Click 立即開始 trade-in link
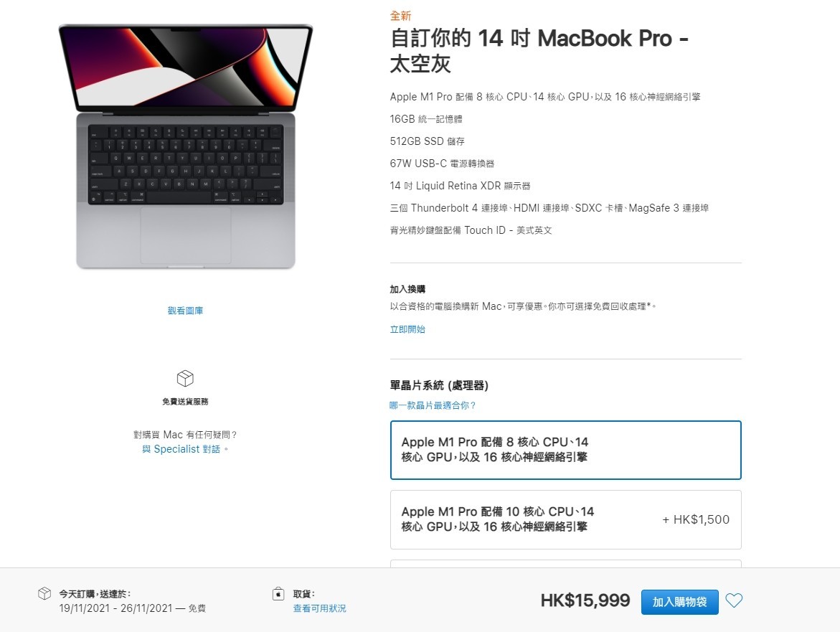This screenshot has width=840, height=632. coord(407,329)
